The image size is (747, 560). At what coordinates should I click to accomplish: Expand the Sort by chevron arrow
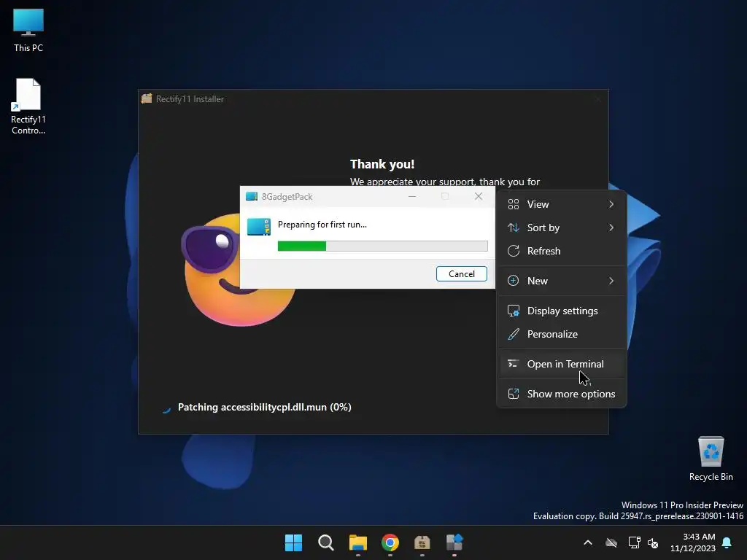611,227
